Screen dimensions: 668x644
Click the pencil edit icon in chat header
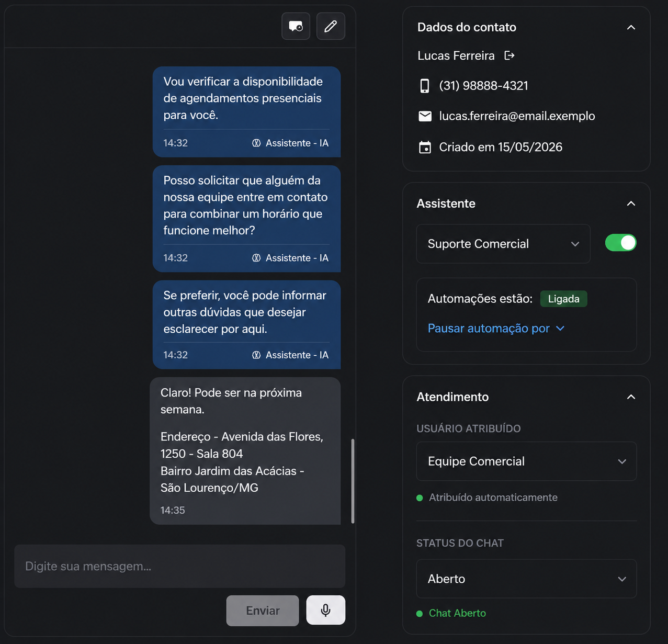point(331,26)
